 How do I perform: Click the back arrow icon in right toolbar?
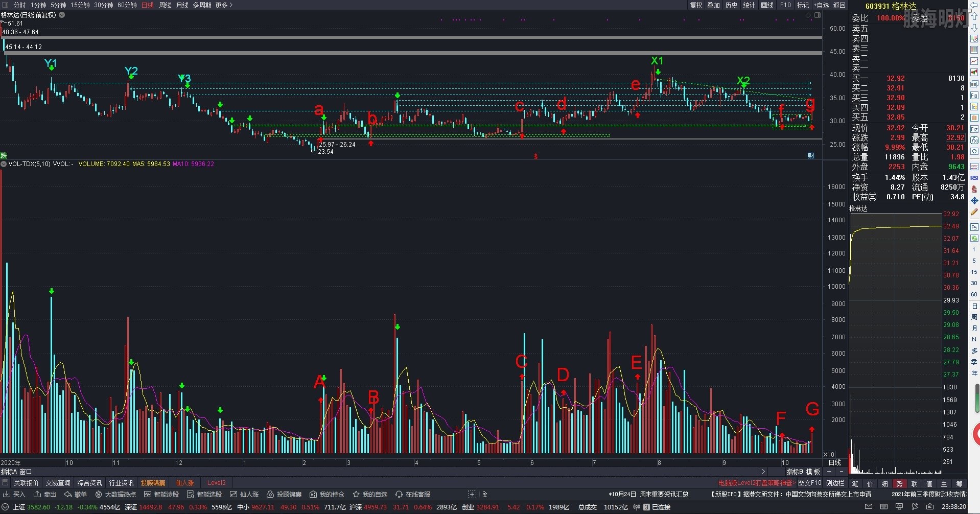[974, 5]
